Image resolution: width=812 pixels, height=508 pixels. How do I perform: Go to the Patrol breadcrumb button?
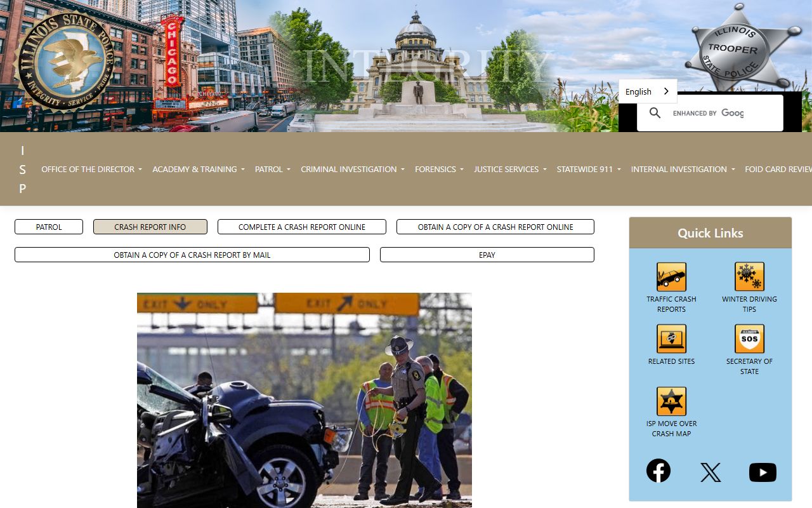point(49,227)
